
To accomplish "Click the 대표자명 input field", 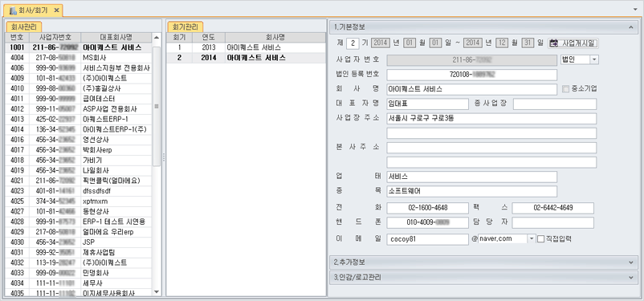I will [x=427, y=104].
